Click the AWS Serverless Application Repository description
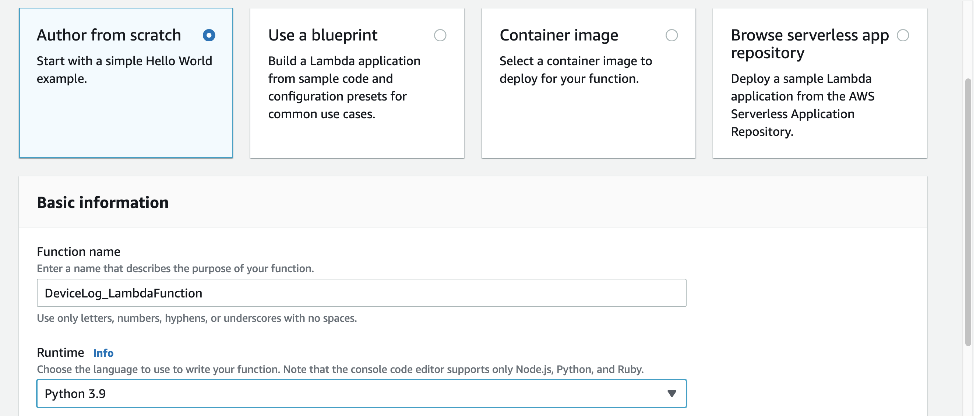 click(802, 105)
